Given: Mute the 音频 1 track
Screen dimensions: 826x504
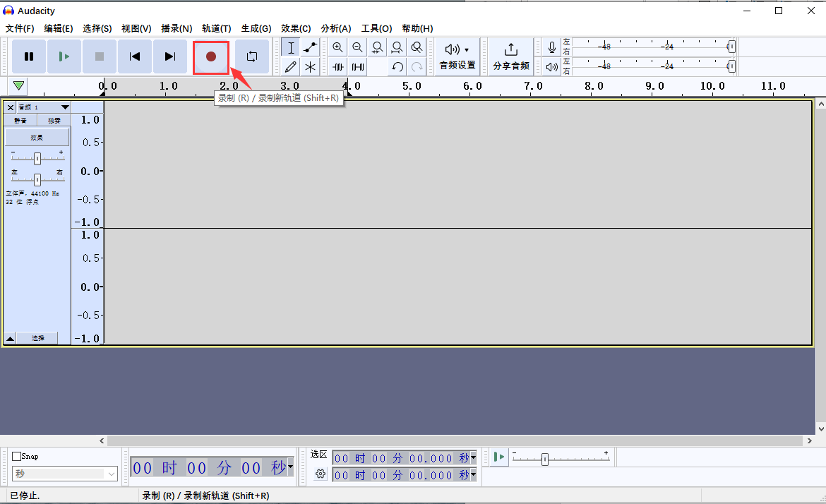Looking at the screenshot, I should (x=19, y=120).
